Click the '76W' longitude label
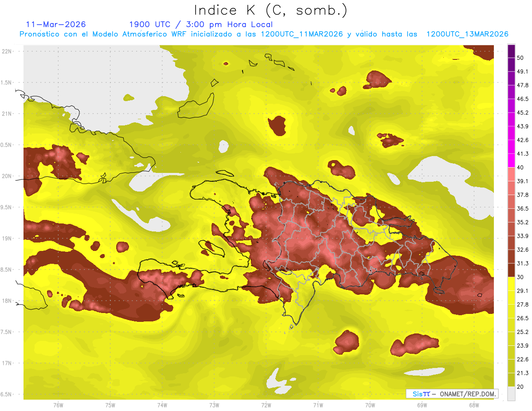Viewport: 532px width, 411px height. 58,405
